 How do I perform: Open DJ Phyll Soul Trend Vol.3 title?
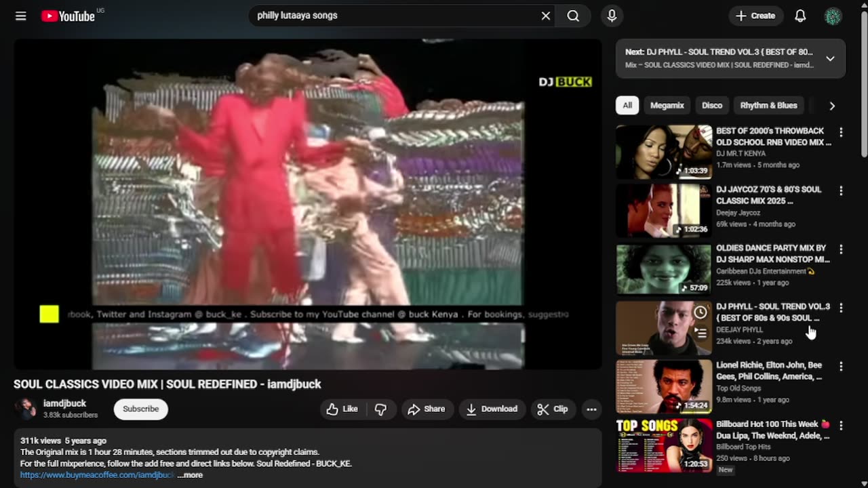(773, 312)
